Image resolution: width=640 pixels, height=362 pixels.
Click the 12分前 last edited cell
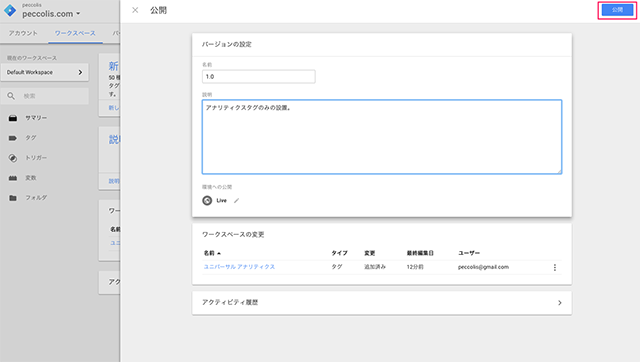[x=415, y=267]
